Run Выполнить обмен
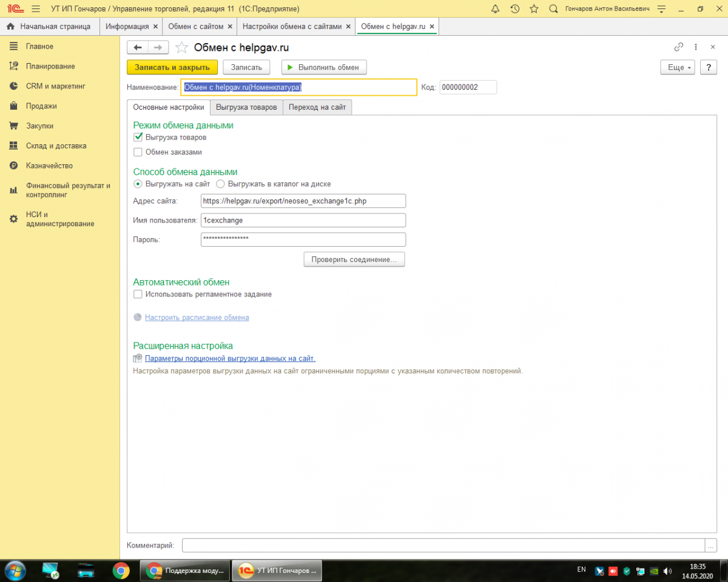 pos(324,67)
